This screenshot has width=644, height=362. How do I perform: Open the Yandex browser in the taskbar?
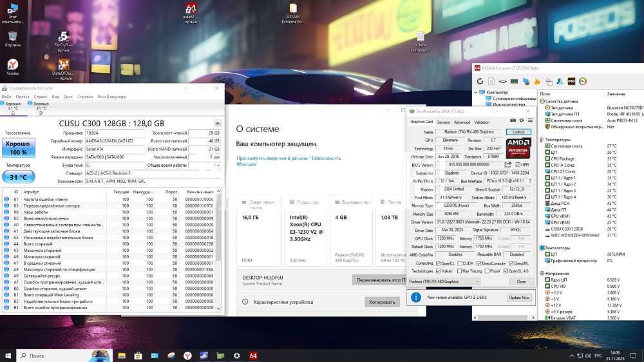coord(187,356)
